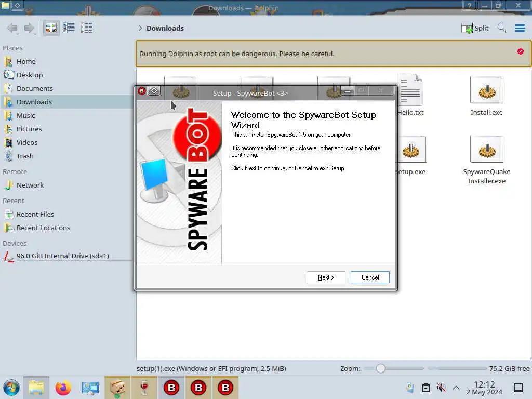532x399 pixels.
Task: Click the setup.exe file label
Action: point(410,171)
